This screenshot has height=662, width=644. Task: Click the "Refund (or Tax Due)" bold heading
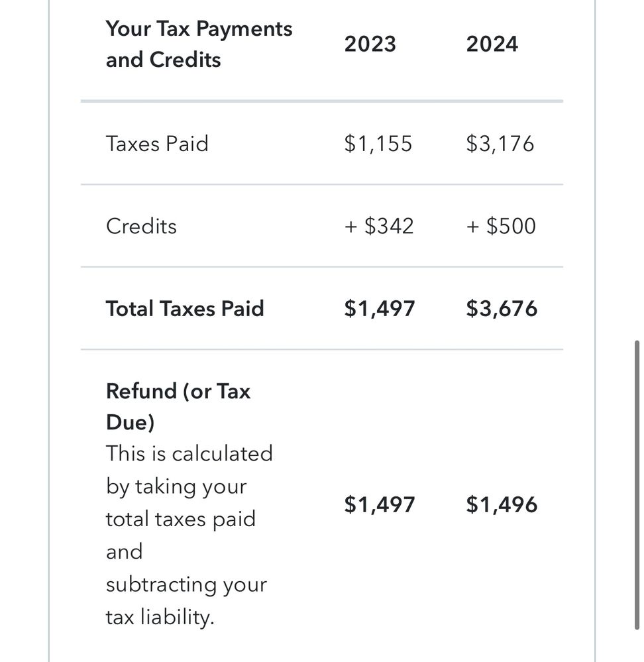click(178, 406)
